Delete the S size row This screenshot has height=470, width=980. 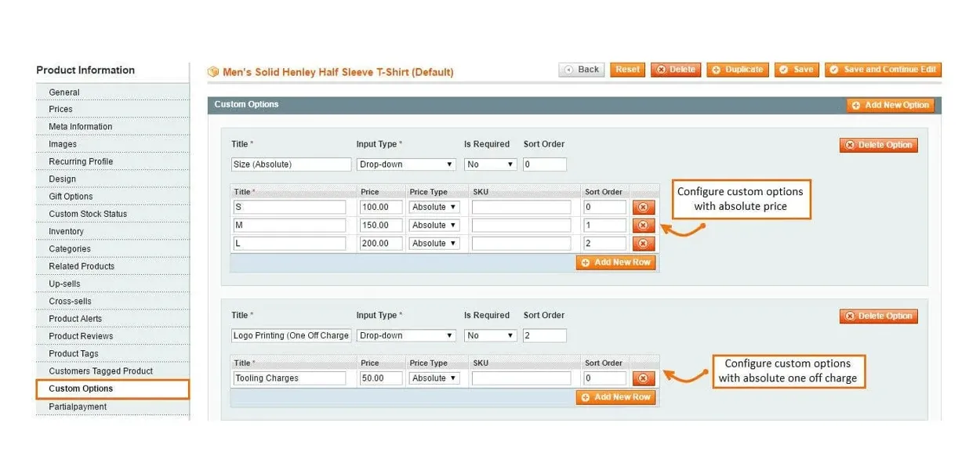[643, 208]
